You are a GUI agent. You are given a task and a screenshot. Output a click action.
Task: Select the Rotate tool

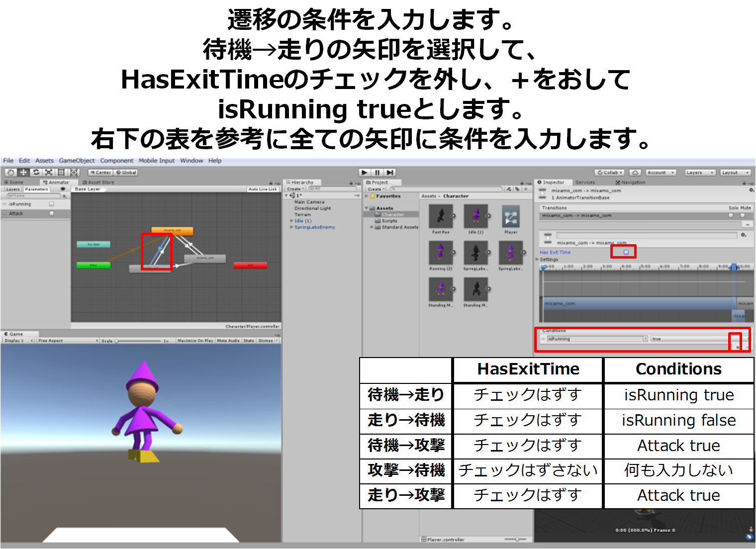coord(36,172)
